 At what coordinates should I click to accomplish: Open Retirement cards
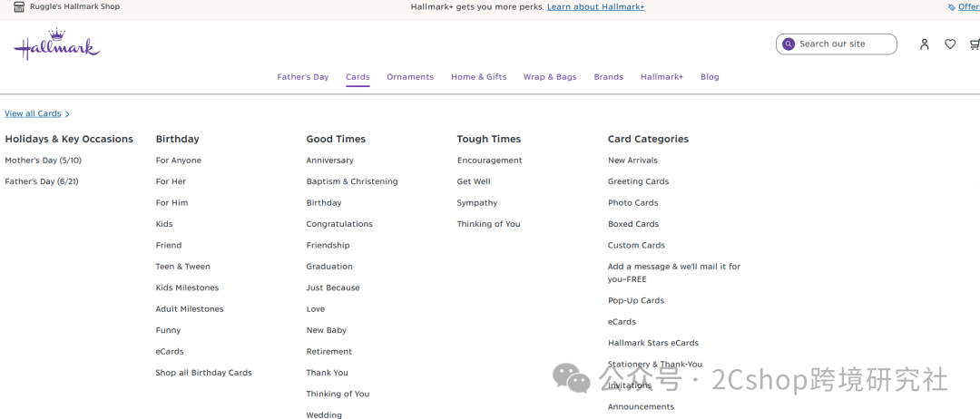329,352
